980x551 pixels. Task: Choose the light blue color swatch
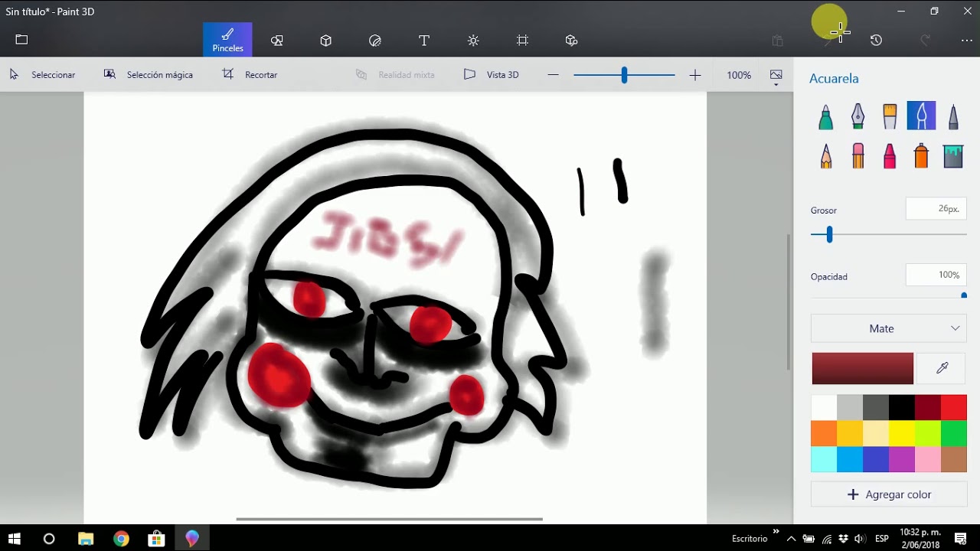(824, 459)
